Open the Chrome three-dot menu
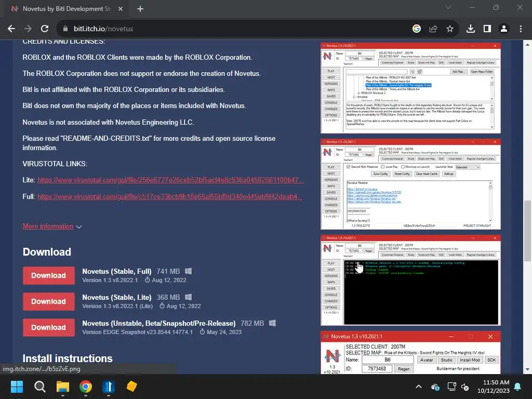This screenshot has height=399, width=532. click(521, 29)
